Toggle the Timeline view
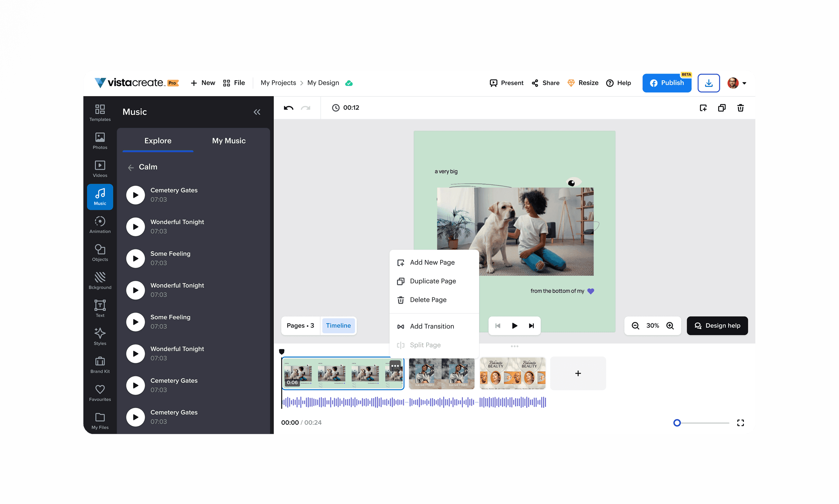Image resolution: width=839 pixels, height=504 pixels. tap(338, 326)
